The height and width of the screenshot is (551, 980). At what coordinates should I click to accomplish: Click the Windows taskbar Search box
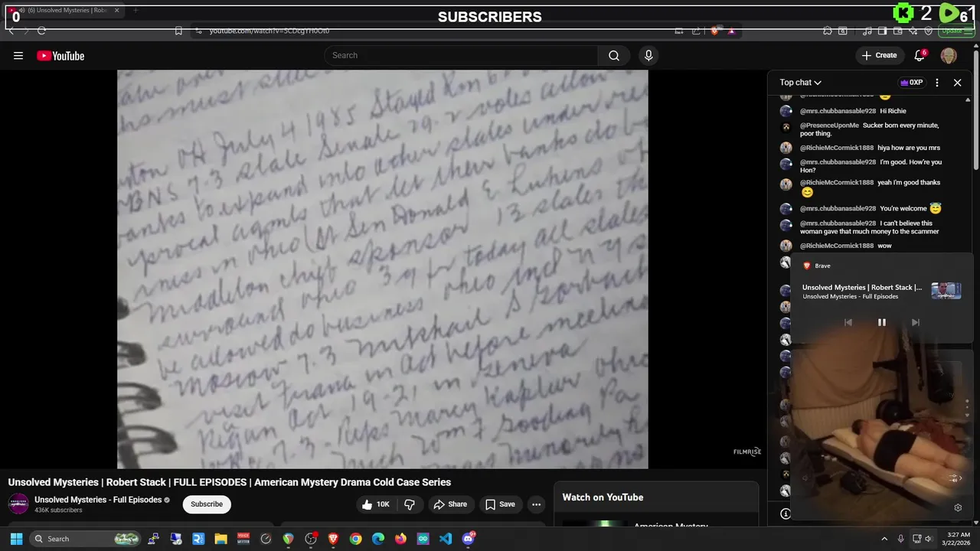click(86, 539)
